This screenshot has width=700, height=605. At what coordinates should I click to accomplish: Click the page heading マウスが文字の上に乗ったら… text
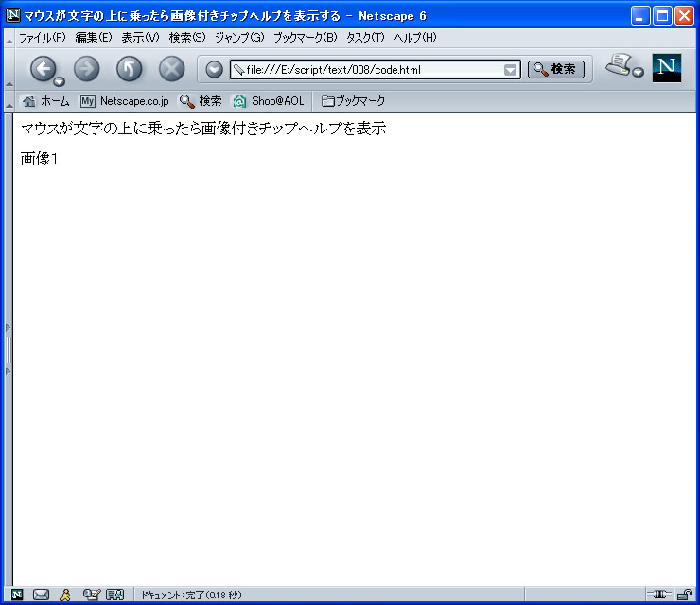coord(203,129)
